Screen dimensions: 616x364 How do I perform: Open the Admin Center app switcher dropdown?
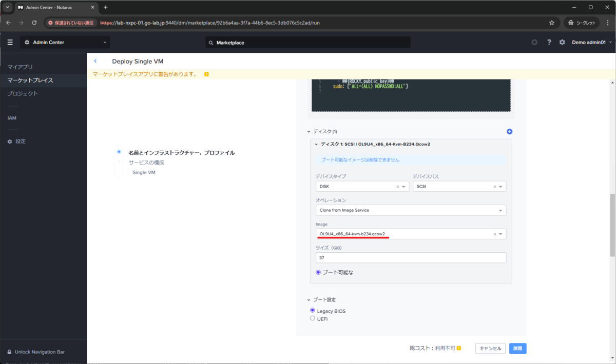65,42
